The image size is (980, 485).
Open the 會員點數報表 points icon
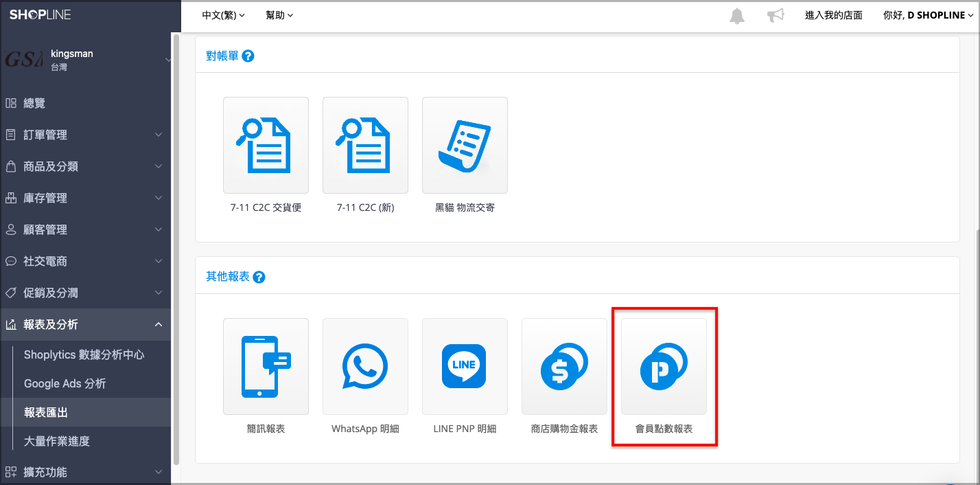[664, 366]
